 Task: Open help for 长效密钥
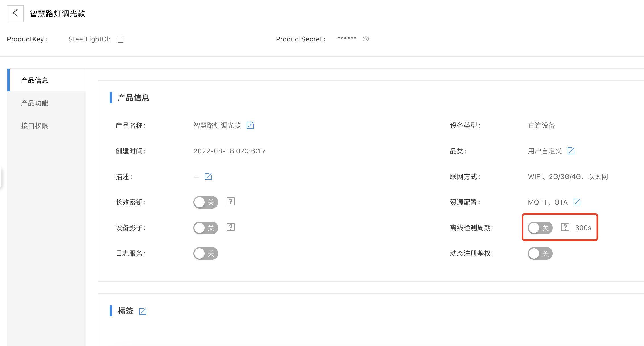[231, 202]
